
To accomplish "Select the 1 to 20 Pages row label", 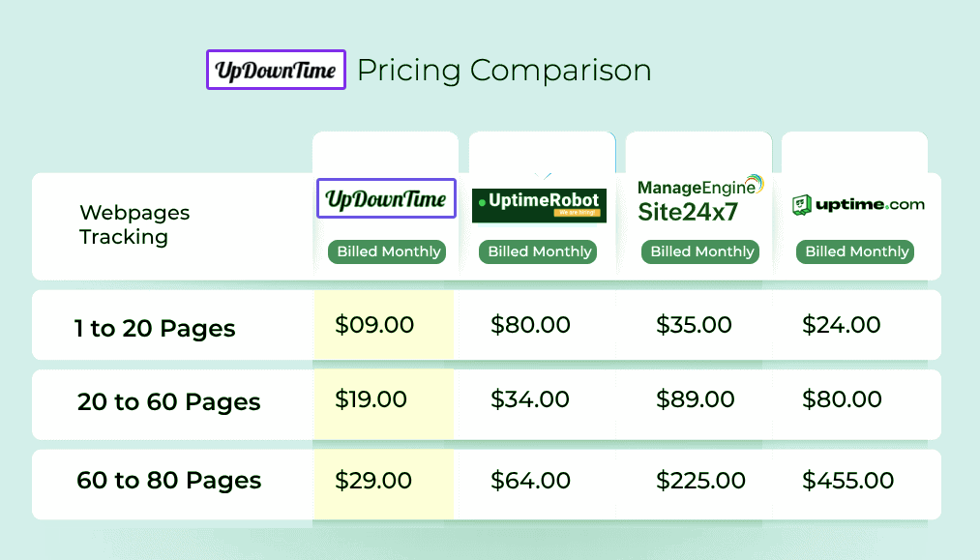I will pos(155,329).
